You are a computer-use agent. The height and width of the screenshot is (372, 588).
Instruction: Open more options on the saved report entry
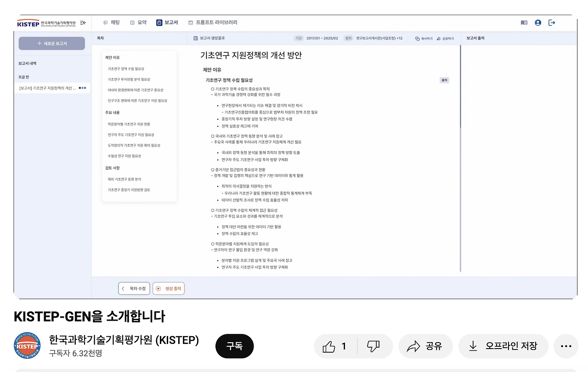pyautogui.click(x=83, y=88)
